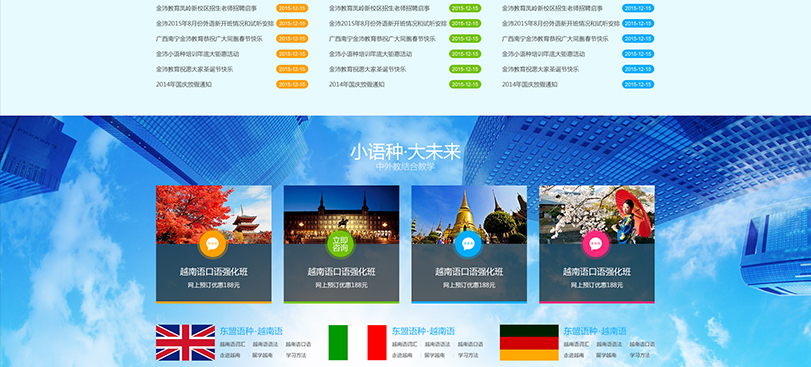Viewport: 811px width, 367px height.
Task: Click the blue chat bubble icon
Action: coord(468,244)
